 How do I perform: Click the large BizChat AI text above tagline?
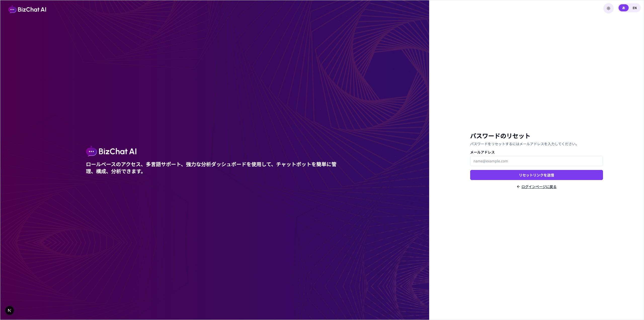tap(117, 151)
